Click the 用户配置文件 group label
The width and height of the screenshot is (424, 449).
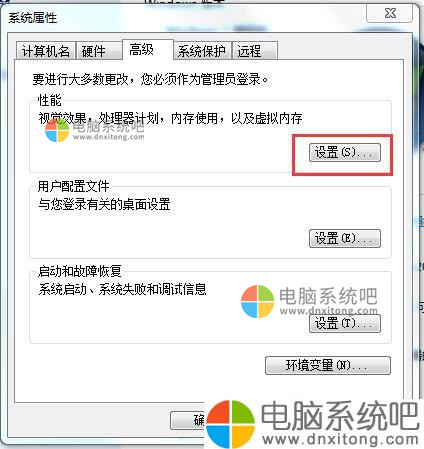[x=73, y=186]
